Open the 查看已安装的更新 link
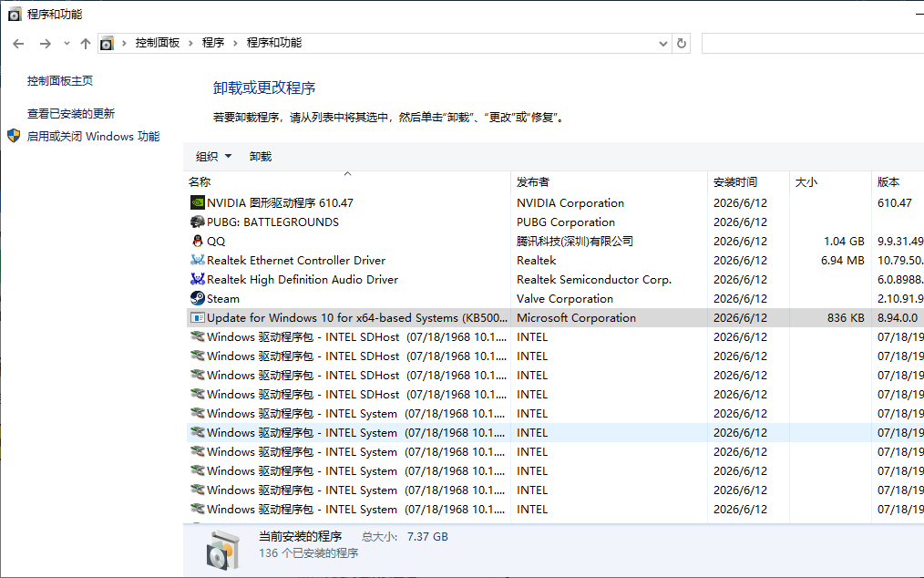Screen dimensions: 924x578 tap(71, 113)
